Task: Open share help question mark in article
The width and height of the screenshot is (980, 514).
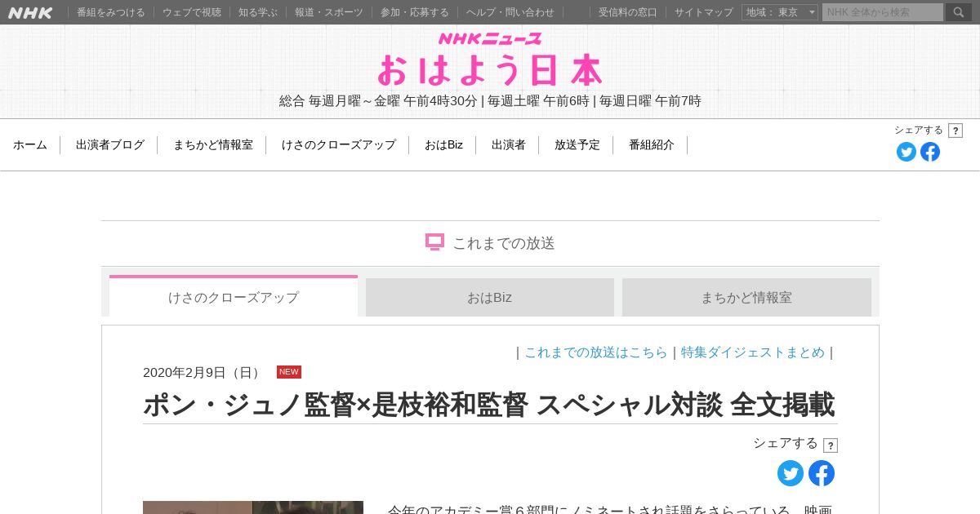Action: 831,445
